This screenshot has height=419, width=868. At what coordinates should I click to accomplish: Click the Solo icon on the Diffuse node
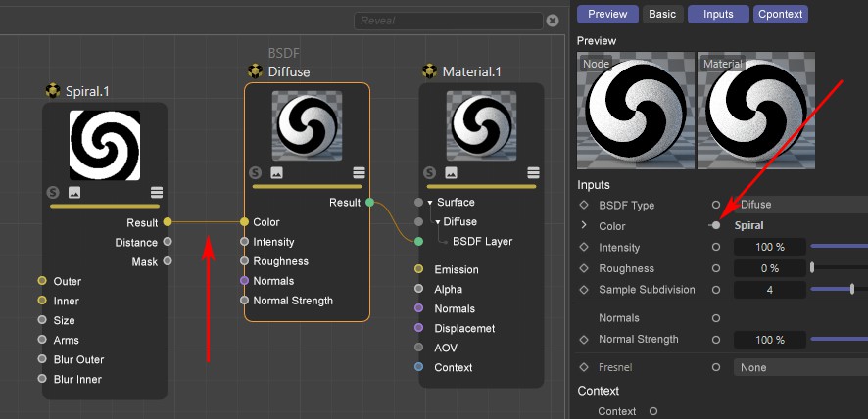point(256,173)
